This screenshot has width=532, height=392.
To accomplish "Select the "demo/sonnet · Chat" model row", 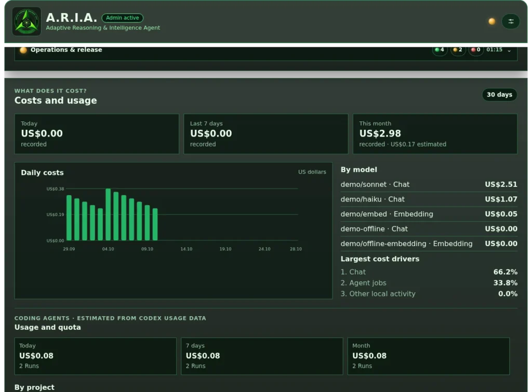I will (429, 184).
